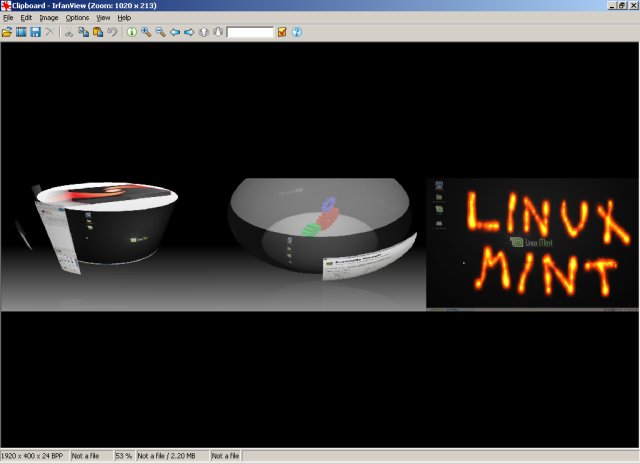Open the slideshow filmstrip icon
Screen dimensions: 640x464
tap(21, 32)
